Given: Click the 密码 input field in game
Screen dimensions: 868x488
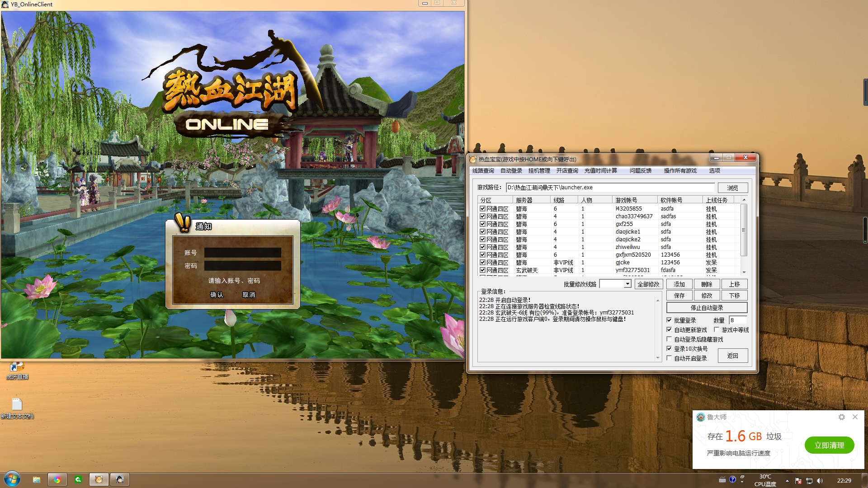Looking at the screenshot, I should click(243, 266).
